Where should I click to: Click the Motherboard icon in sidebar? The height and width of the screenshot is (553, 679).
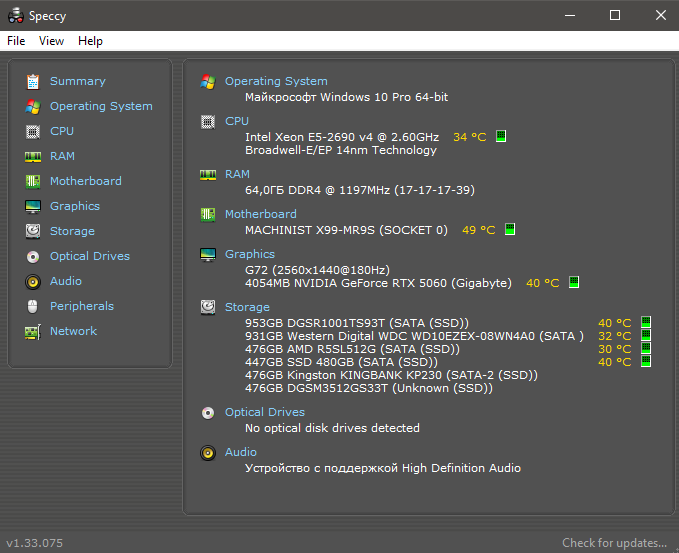point(33,181)
